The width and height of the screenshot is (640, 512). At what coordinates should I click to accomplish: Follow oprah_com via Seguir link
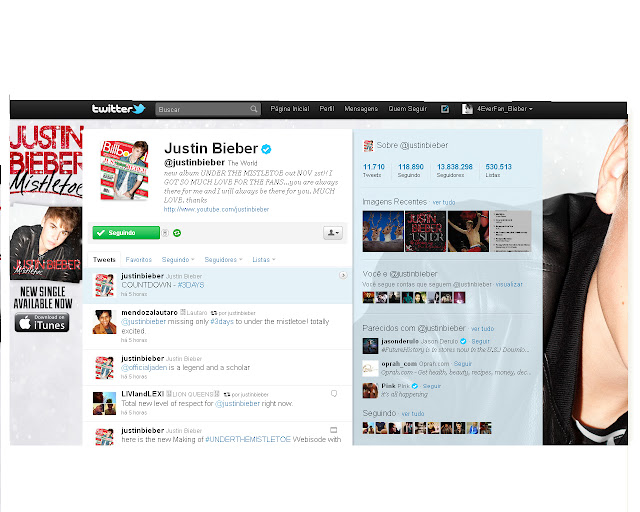point(462,364)
